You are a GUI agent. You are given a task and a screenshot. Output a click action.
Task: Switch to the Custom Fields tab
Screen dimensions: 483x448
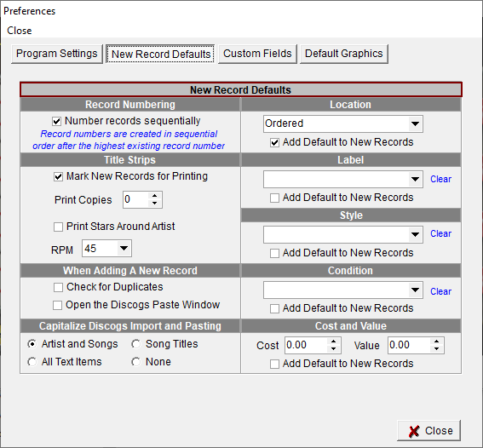257,54
